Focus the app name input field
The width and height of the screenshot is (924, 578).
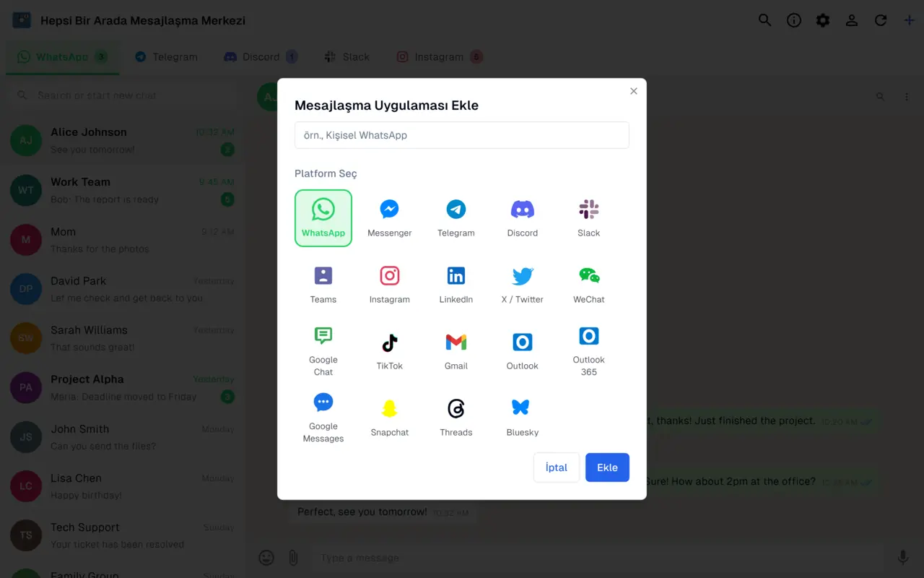pos(462,135)
